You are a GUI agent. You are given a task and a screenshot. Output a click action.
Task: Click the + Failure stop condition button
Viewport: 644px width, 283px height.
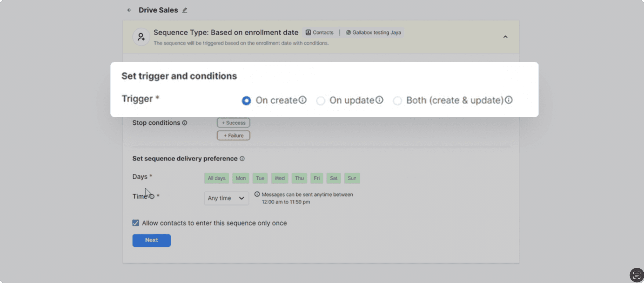tap(233, 136)
